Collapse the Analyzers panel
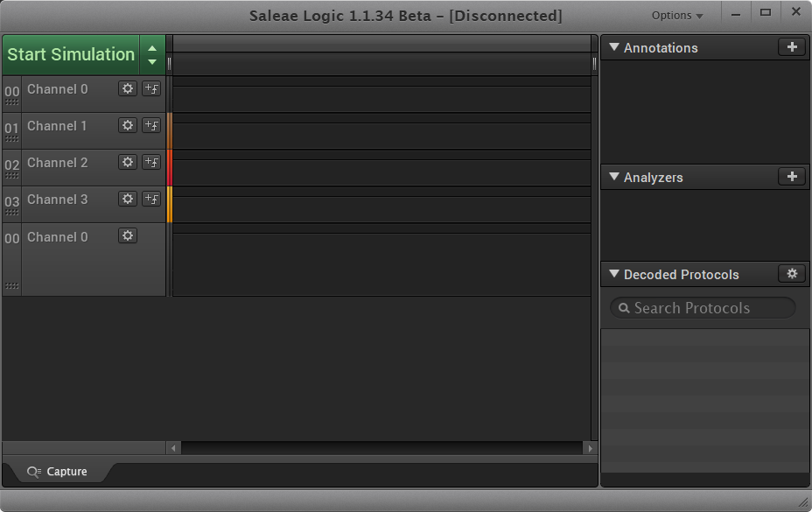Viewport: 812px width, 512px height. pos(614,177)
